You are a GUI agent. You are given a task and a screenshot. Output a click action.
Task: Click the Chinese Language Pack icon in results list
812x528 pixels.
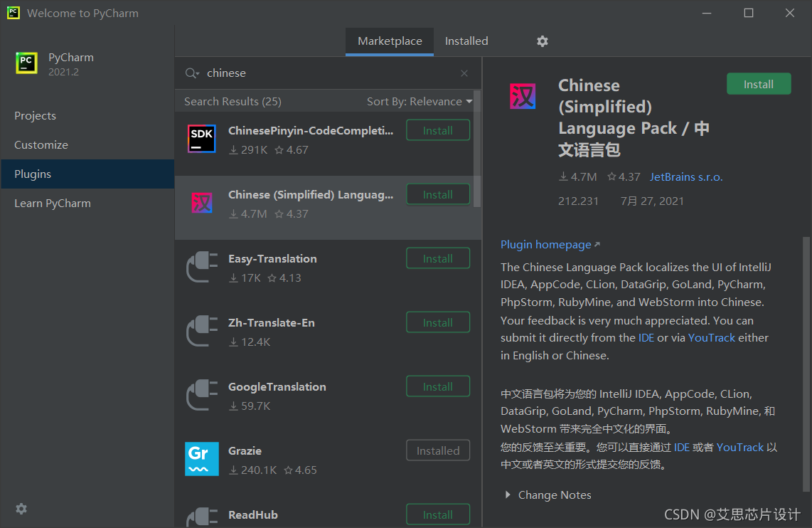pos(202,203)
